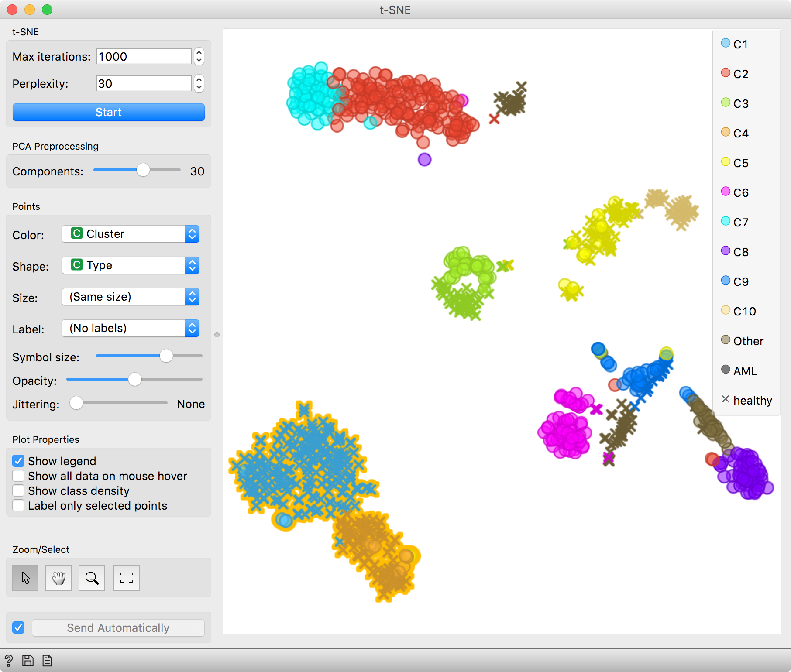Click the lone purple point below red cluster
Image resolution: width=791 pixels, height=672 pixels.
point(424,159)
